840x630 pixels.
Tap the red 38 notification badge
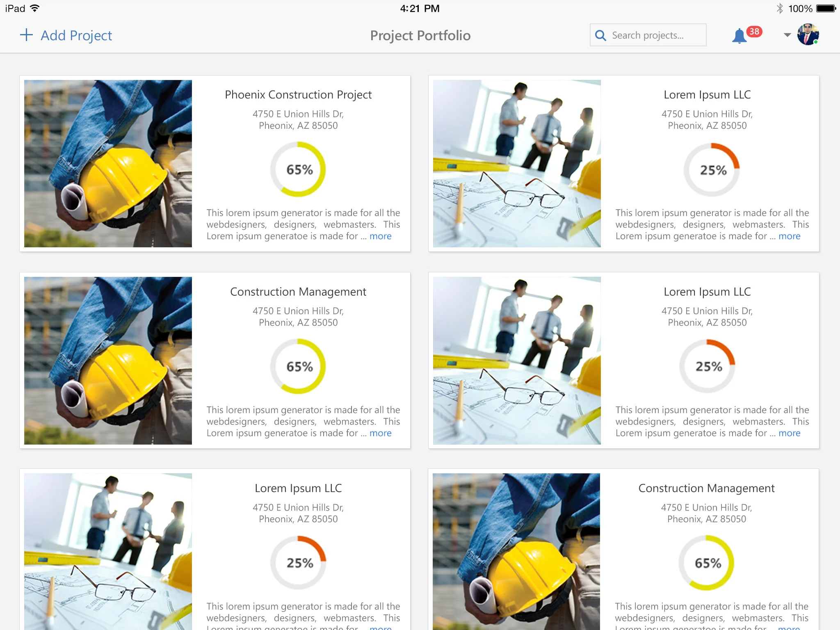coord(754,32)
